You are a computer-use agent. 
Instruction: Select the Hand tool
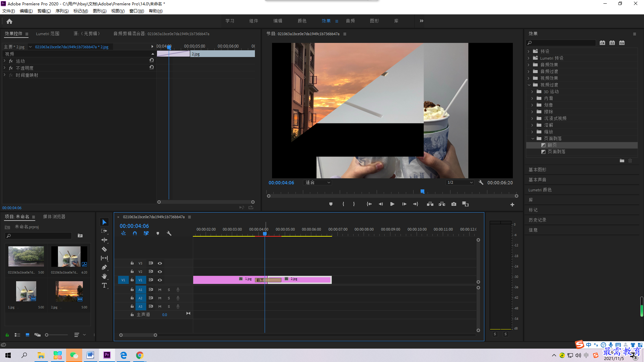pyautogui.click(x=104, y=276)
